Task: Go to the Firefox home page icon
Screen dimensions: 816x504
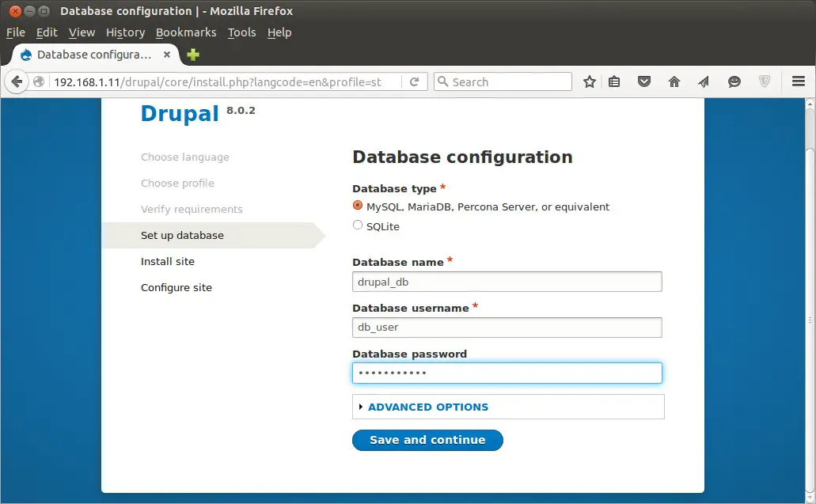Action: [674, 81]
